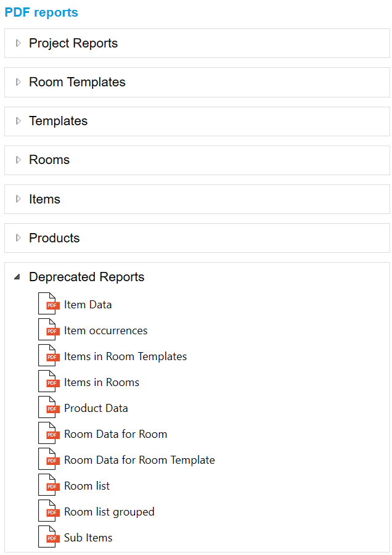Expand the Products section

tap(18, 237)
